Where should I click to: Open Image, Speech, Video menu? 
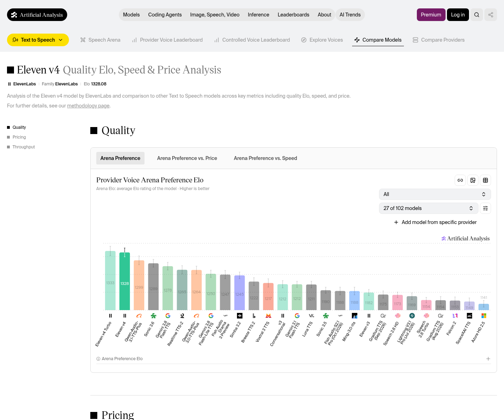[x=215, y=15]
